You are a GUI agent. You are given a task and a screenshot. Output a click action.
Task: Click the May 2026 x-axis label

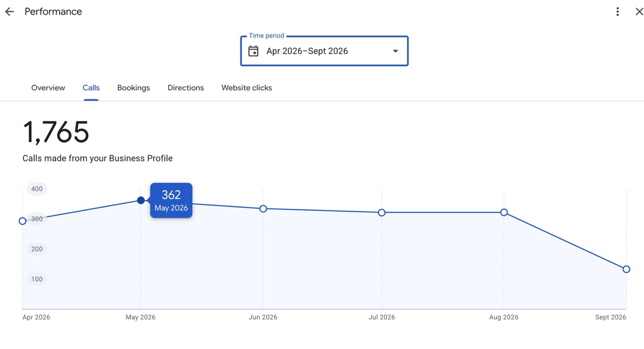click(140, 317)
